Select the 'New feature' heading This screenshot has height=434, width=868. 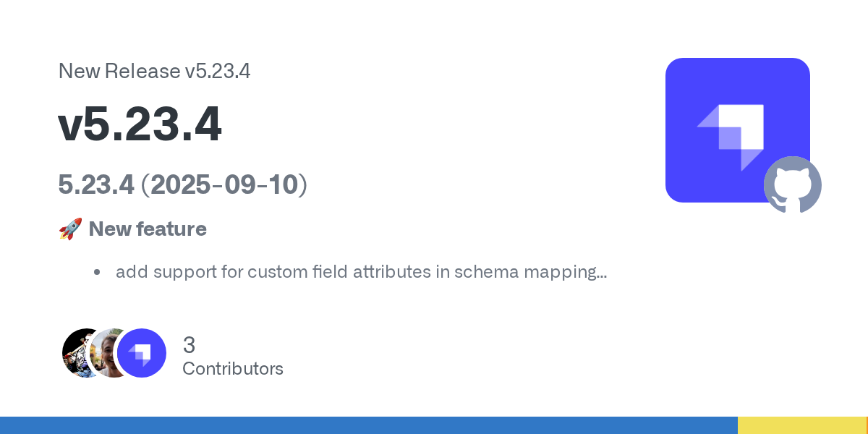(x=148, y=229)
